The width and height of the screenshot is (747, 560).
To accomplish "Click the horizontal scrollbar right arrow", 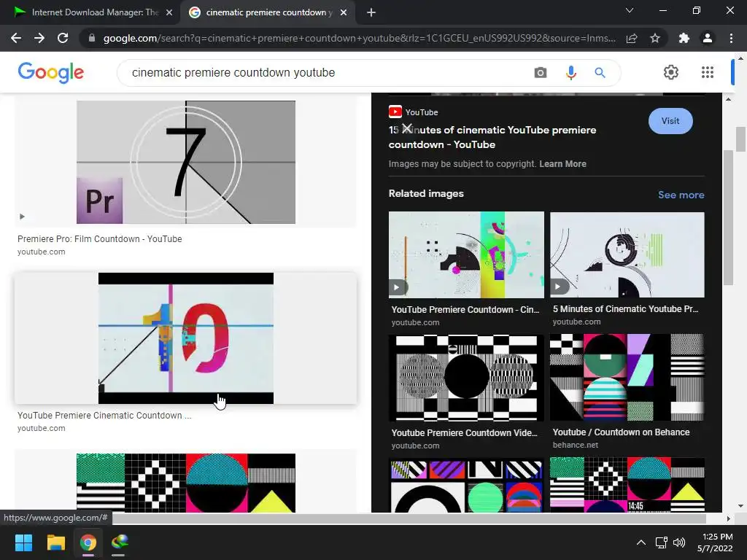I will [x=728, y=518].
